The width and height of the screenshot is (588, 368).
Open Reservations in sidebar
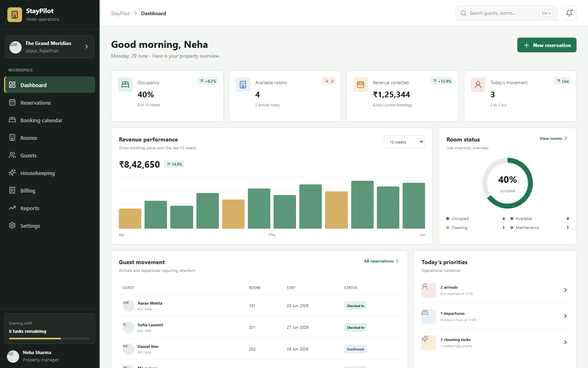[x=50, y=103]
